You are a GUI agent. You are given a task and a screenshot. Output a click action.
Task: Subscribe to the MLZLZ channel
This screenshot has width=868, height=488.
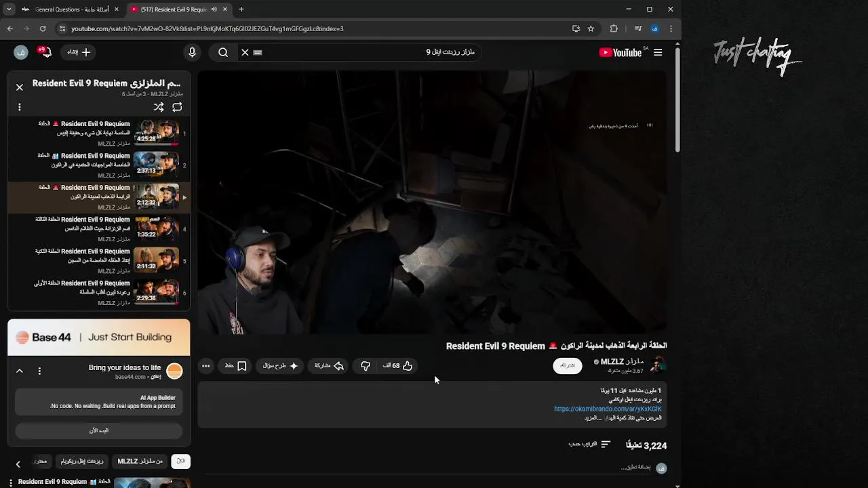[x=568, y=365]
